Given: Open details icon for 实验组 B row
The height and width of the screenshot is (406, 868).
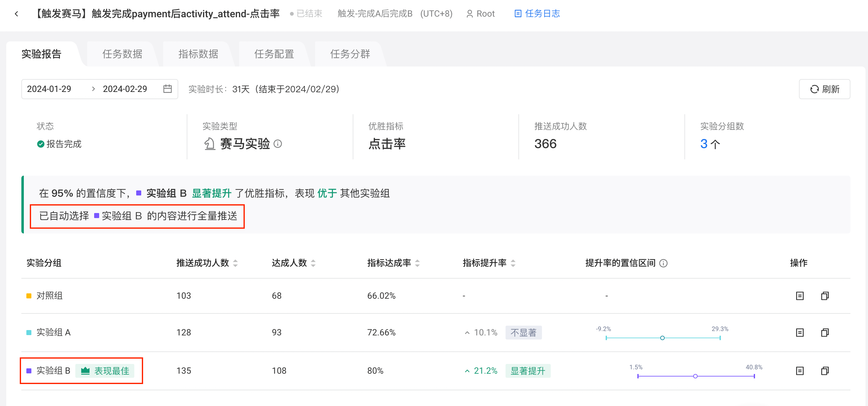Looking at the screenshot, I should pyautogui.click(x=800, y=371).
